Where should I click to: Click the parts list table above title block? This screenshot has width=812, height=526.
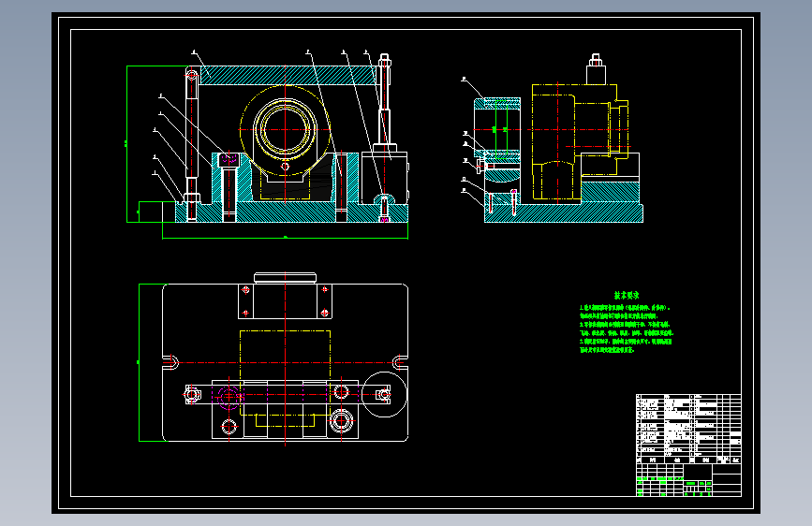point(688,430)
